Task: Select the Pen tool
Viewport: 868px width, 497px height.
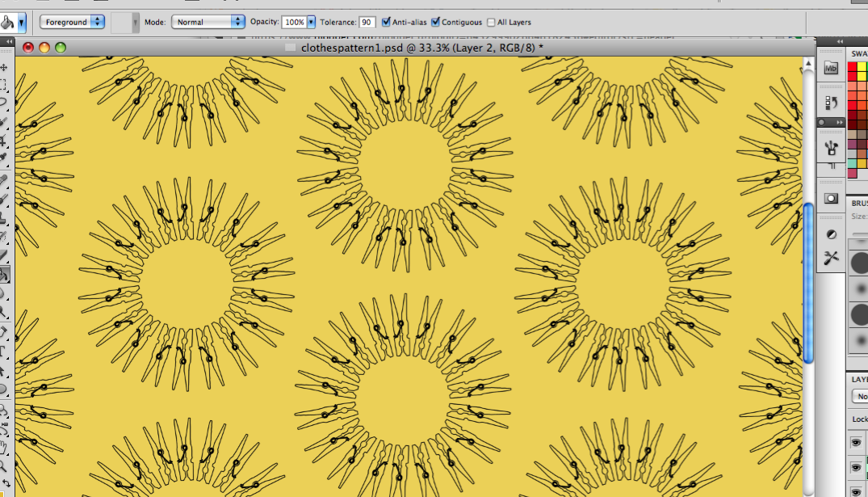Action: coord(4,332)
